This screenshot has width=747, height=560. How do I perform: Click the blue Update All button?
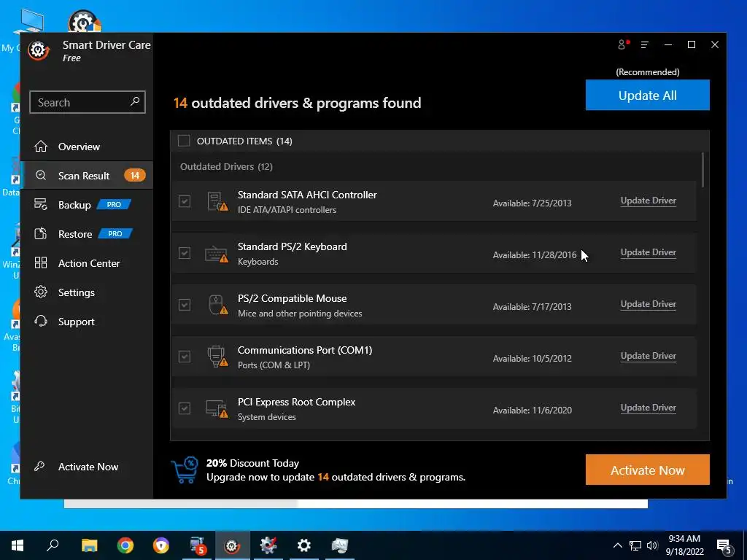[648, 96]
